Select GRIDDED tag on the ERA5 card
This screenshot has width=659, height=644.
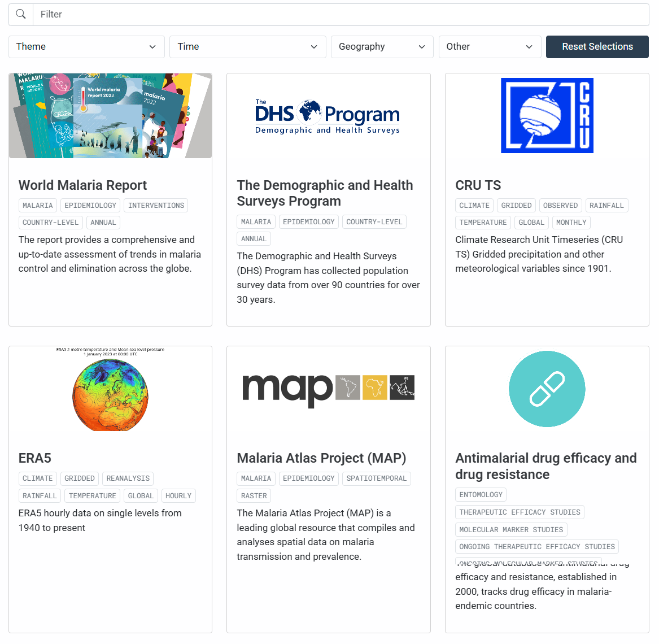point(80,479)
